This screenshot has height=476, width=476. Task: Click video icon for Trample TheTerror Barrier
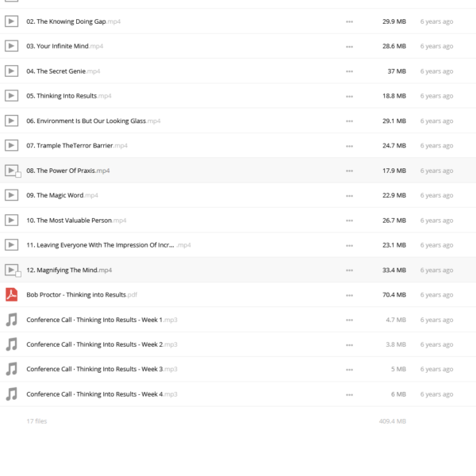click(12, 145)
